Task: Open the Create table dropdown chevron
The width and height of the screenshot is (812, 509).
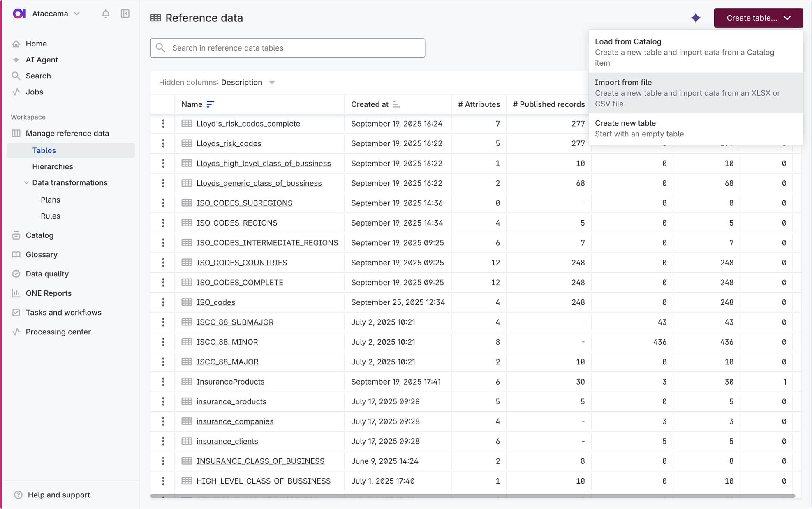Action: tap(788, 18)
